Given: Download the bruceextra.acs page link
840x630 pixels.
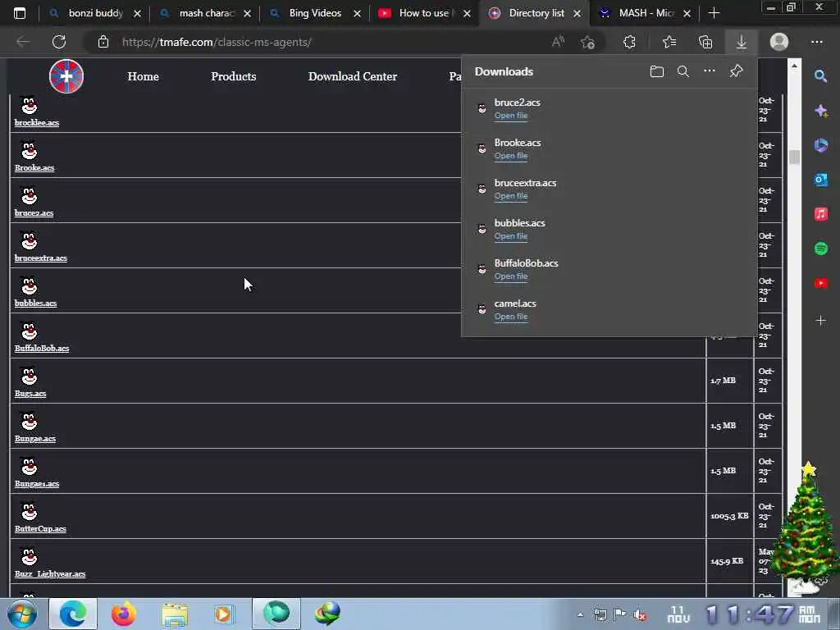Looking at the screenshot, I should point(41,258).
